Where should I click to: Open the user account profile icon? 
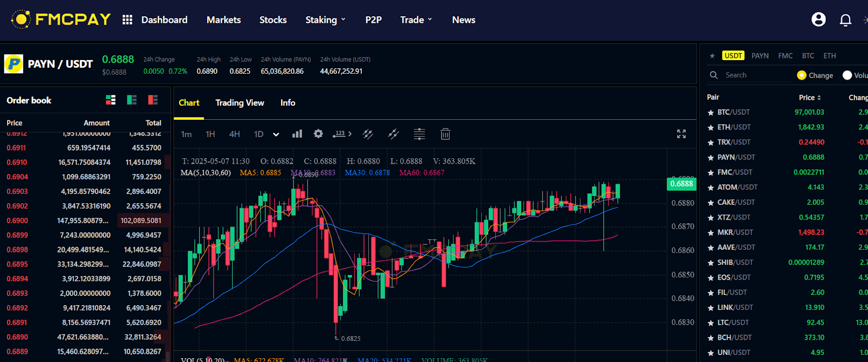point(819,20)
